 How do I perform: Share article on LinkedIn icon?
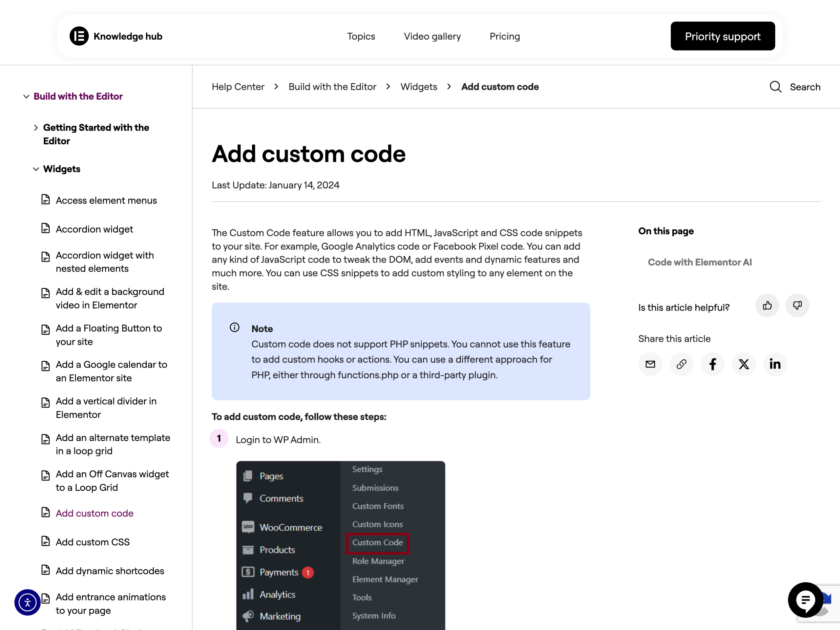(775, 364)
